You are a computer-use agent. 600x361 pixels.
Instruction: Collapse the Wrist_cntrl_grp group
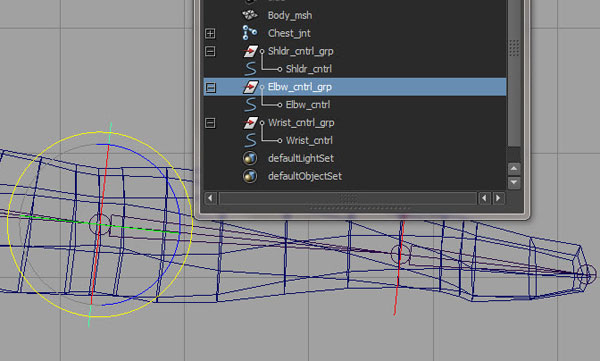[210, 123]
